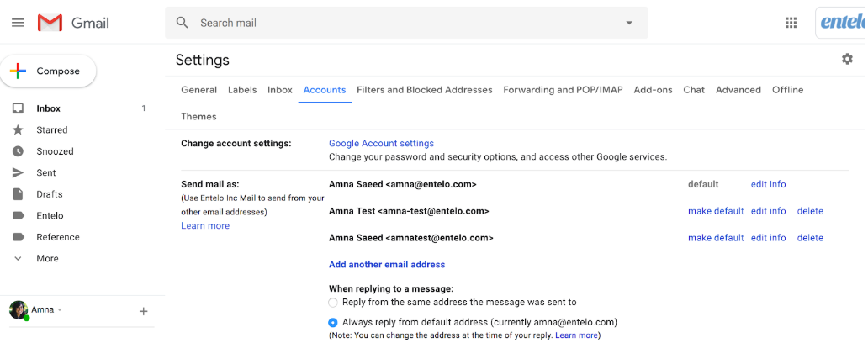
Task: Click Amna Test <amna-test@entelo.com> text
Action: click(409, 211)
